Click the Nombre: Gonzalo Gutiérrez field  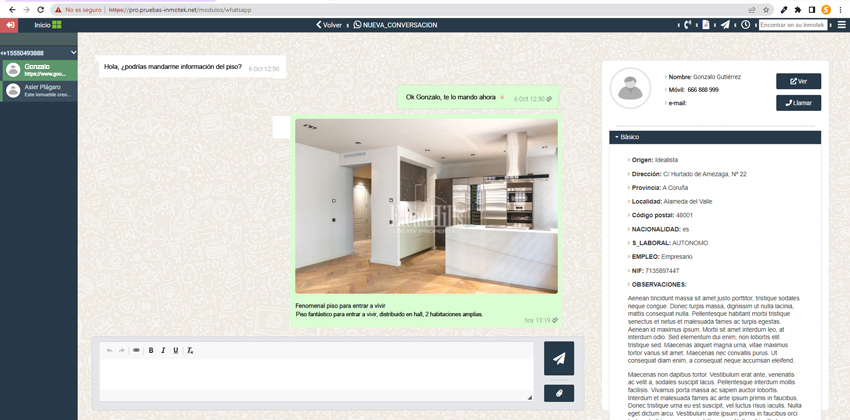tap(705, 77)
